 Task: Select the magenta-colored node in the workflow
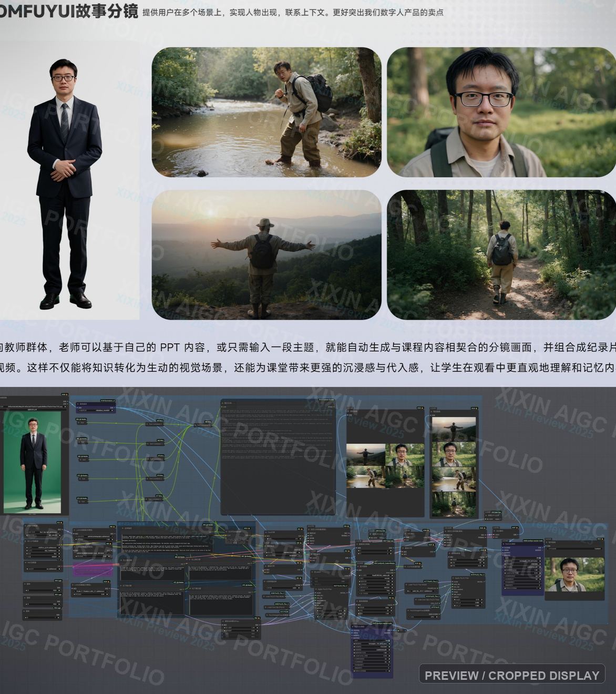pyautogui.click(x=93, y=569)
